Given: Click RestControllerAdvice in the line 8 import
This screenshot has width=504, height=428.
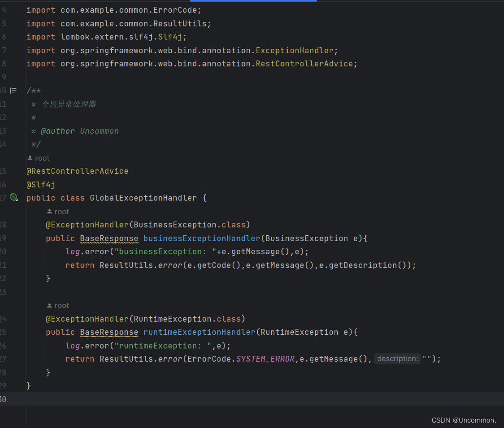Looking at the screenshot, I should point(304,63).
